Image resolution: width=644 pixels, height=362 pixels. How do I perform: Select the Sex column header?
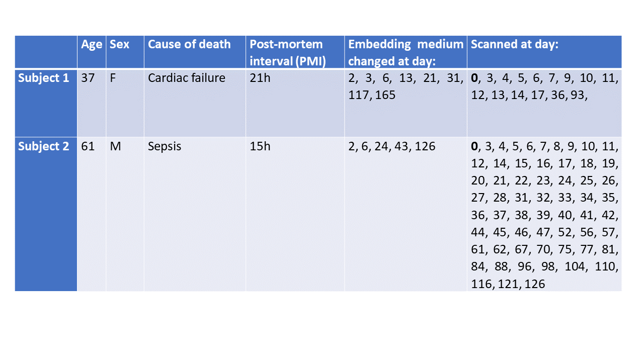[x=120, y=44]
